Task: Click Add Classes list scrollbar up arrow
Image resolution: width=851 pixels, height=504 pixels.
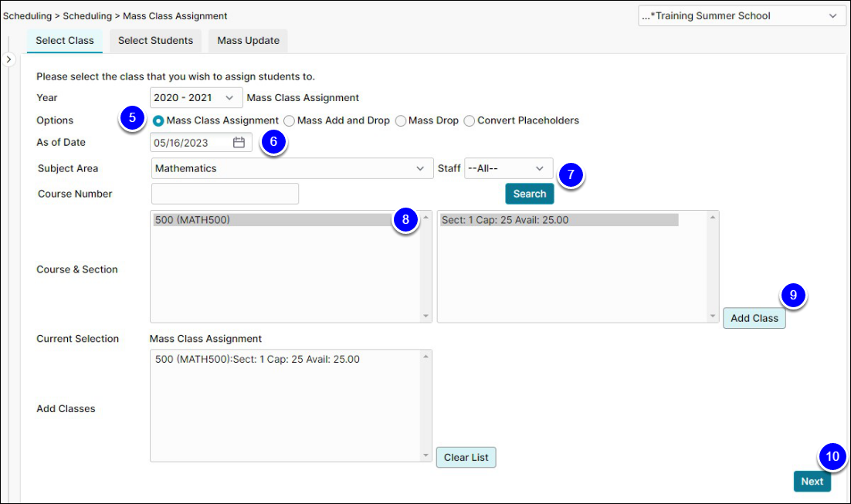Action: tap(426, 357)
